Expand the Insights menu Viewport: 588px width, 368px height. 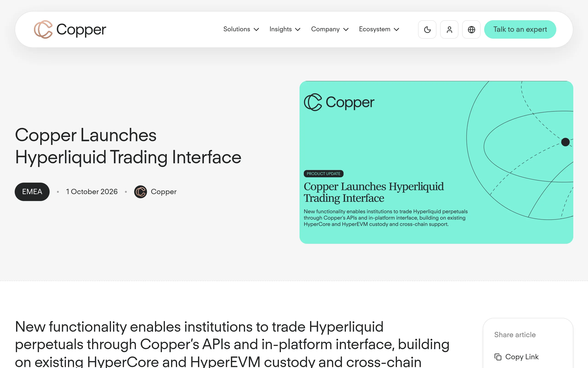[x=285, y=29]
